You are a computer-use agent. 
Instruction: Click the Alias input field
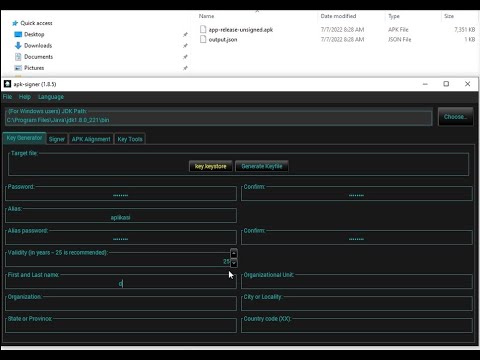[121, 217]
